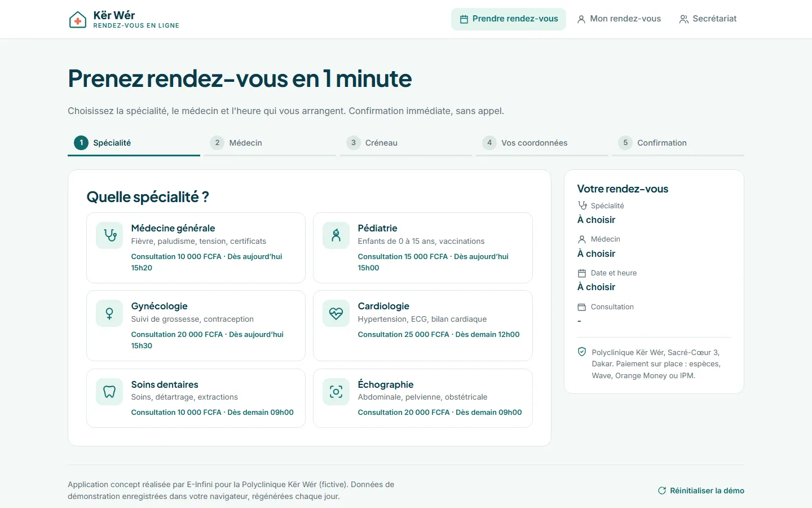Click the calendar icon beside Date et heure

pyautogui.click(x=582, y=273)
